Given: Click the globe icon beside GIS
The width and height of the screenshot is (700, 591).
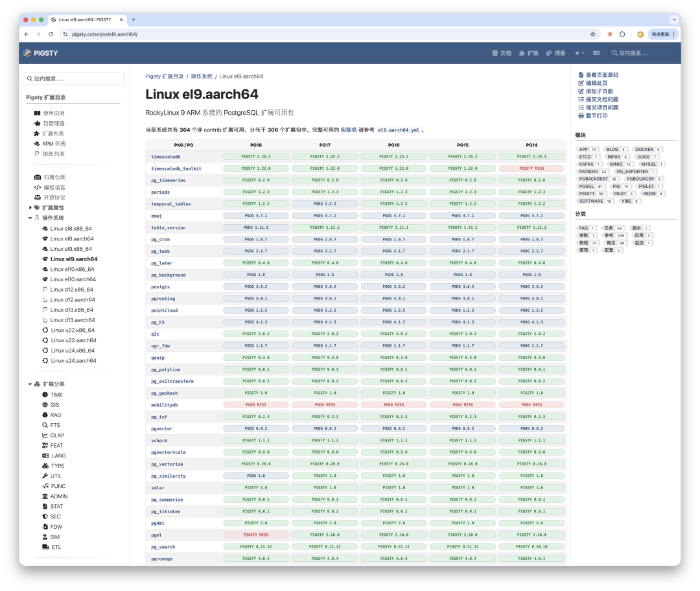Looking at the screenshot, I should (x=45, y=405).
